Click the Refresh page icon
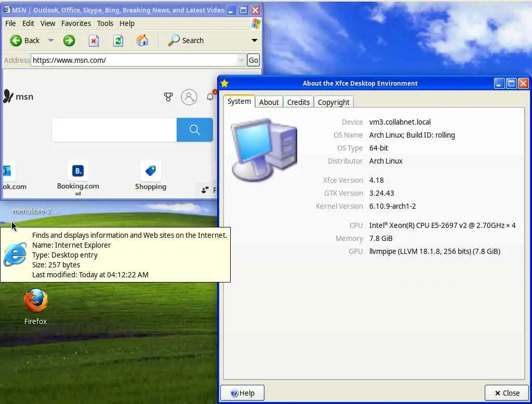 click(x=118, y=41)
